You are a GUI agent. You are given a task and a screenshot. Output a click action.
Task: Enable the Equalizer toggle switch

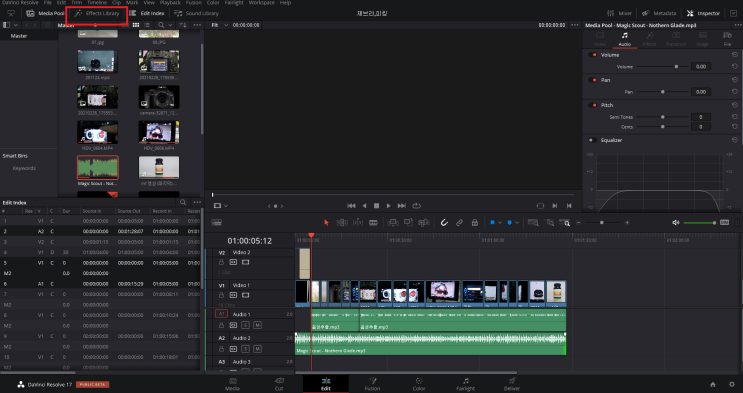tap(592, 140)
